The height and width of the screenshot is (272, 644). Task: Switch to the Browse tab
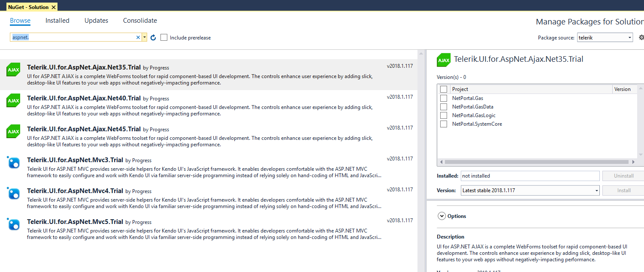(20, 21)
